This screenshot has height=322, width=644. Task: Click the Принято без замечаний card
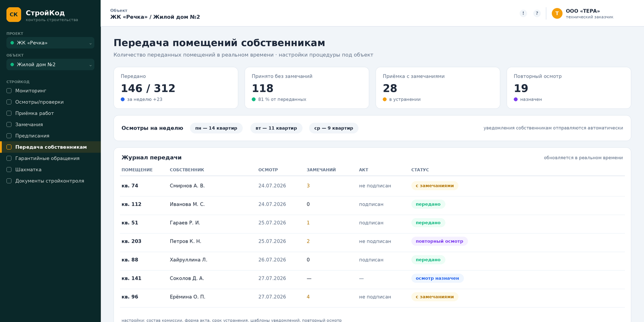(x=307, y=88)
